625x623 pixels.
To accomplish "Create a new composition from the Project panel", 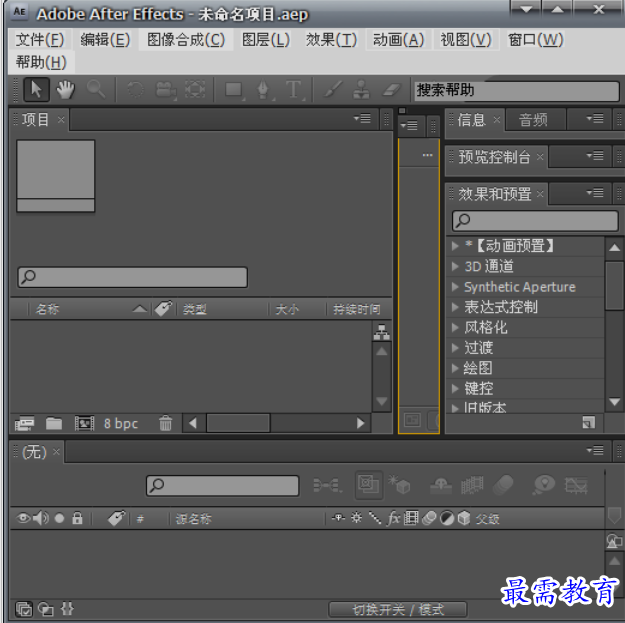I will pos(85,423).
